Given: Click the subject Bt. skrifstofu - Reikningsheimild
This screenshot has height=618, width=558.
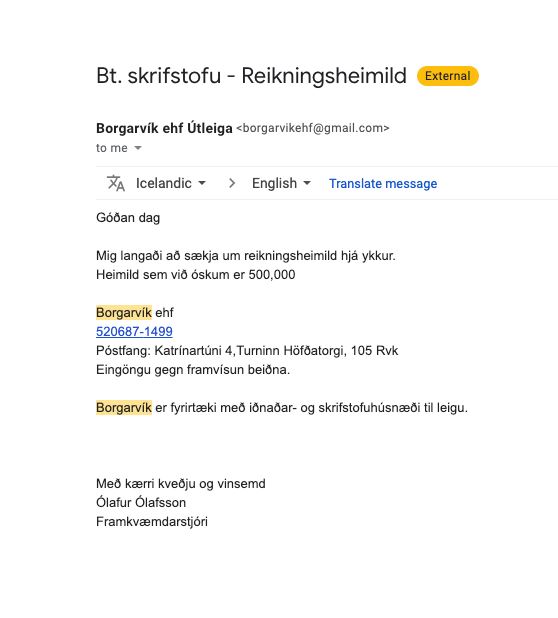Looking at the screenshot, I should pyautogui.click(x=251, y=76).
